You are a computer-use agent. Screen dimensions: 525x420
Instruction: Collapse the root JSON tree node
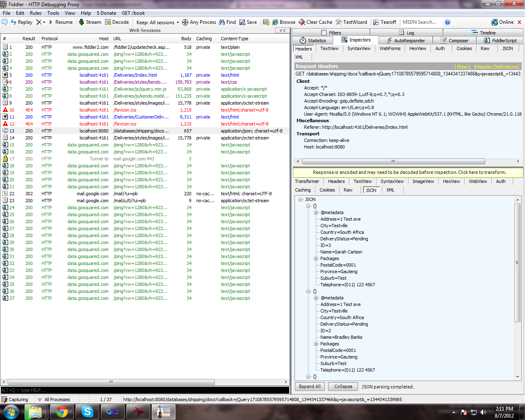coord(301,199)
